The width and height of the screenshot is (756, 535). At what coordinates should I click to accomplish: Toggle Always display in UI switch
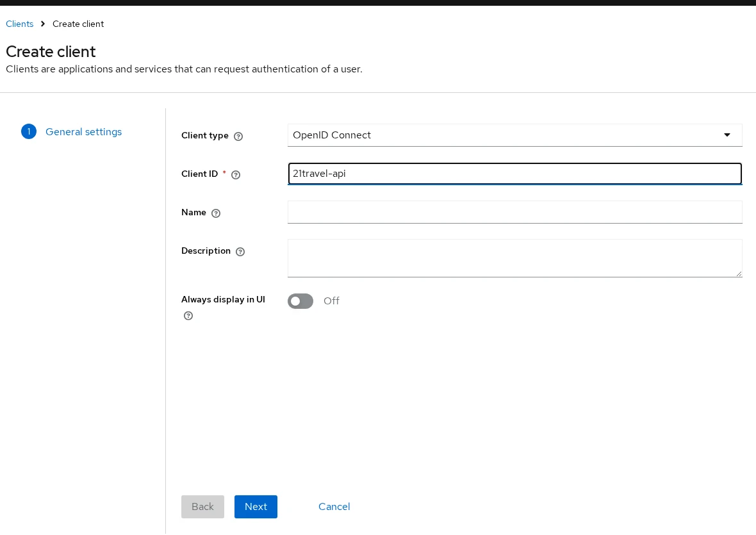coord(300,301)
